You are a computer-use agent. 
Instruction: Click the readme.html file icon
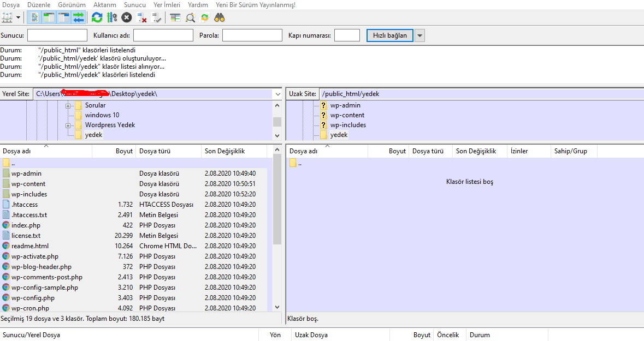[6, 246]
